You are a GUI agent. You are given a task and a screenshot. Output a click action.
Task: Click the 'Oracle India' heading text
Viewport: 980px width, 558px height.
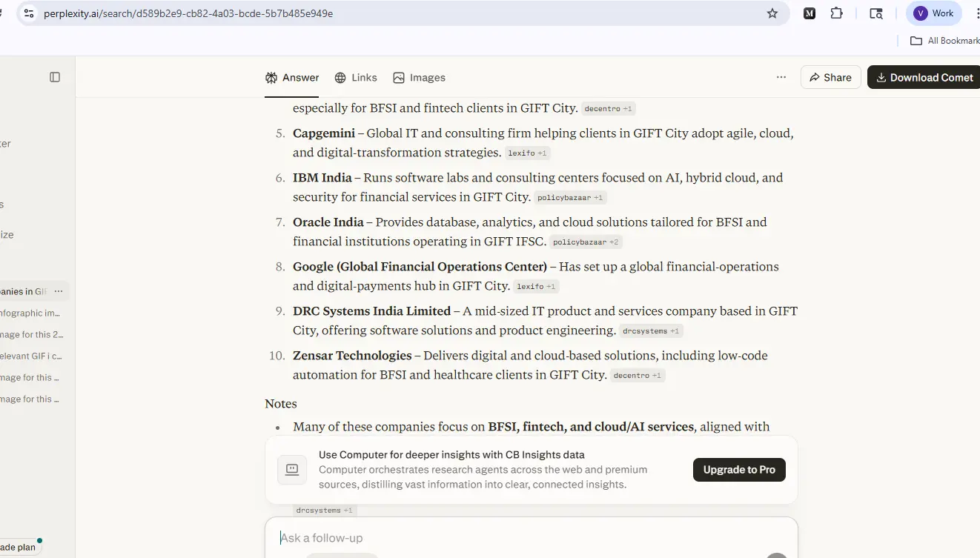tap(328, 222)
